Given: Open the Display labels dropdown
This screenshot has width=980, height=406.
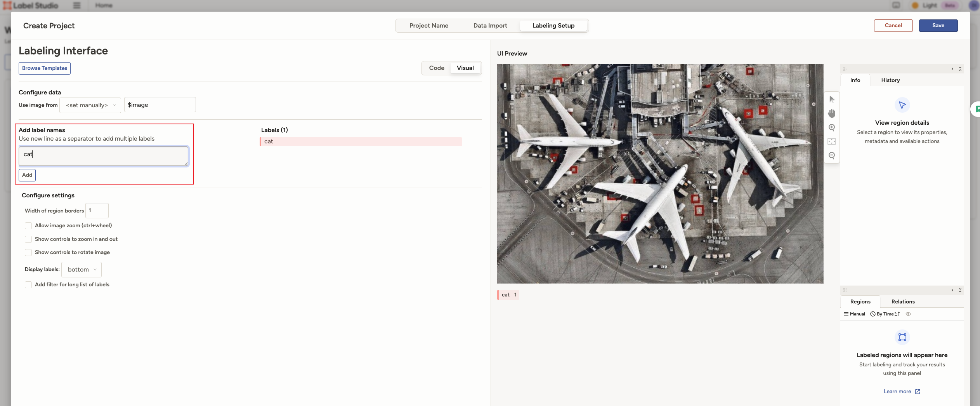Looking at the screenshot, I should [82, 270].
